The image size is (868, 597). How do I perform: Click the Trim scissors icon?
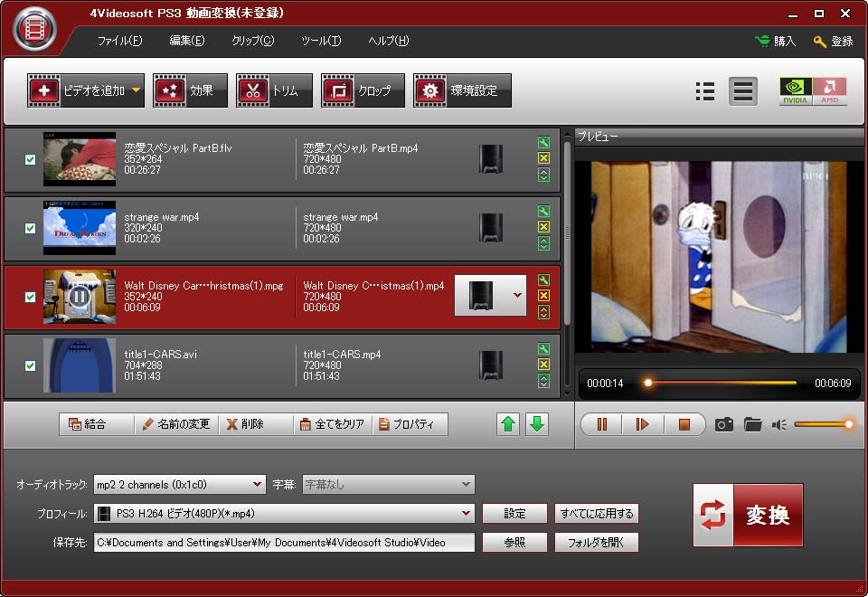point(253,90)
